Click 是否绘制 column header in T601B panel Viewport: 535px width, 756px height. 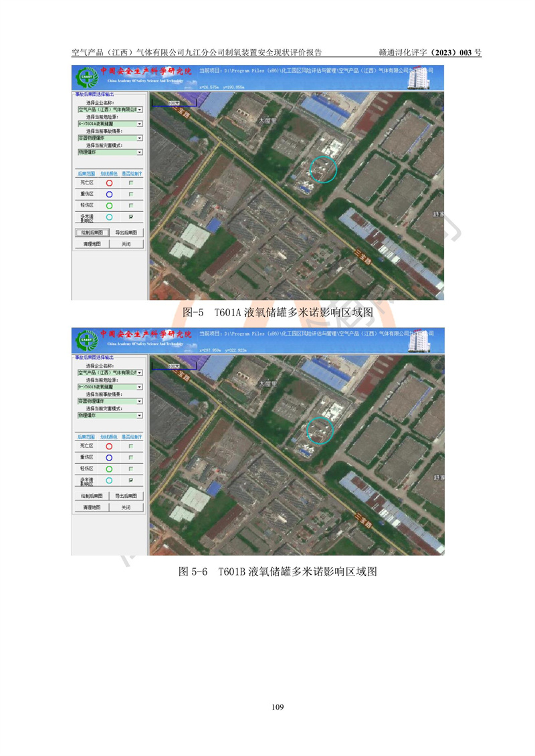pos(131,435)
